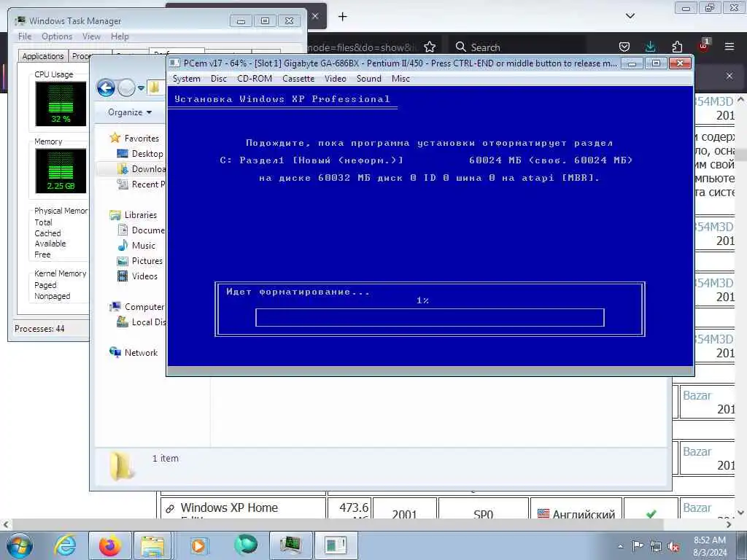The height and width of the screenshot is (560, 747).
Task: Select Desktop under Favorites
Action: (x=147, y=154)
